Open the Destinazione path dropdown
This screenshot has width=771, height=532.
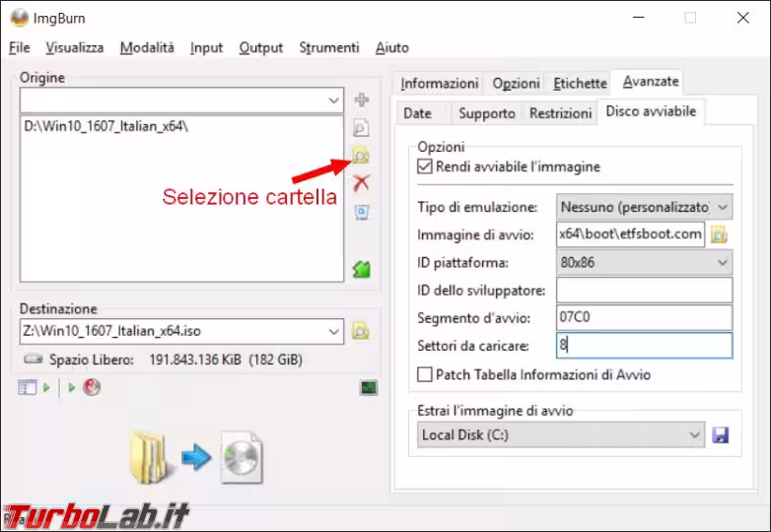tap(334, 331)
